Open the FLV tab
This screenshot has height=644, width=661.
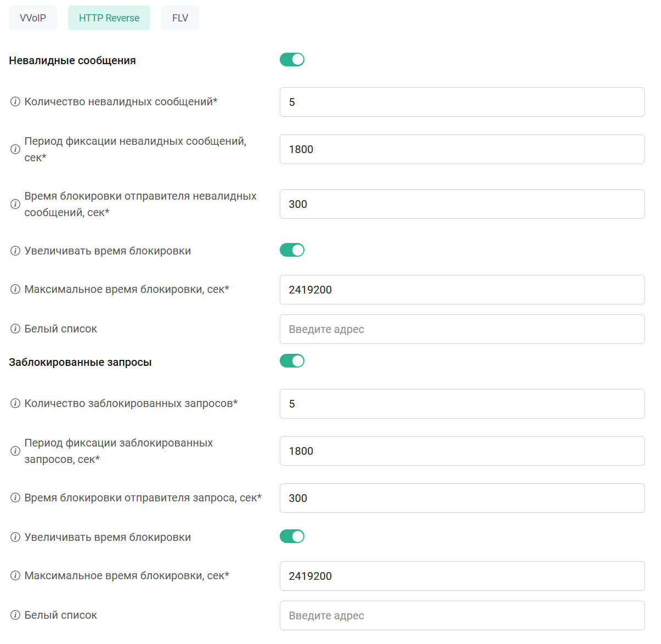(x=180, y=18)
